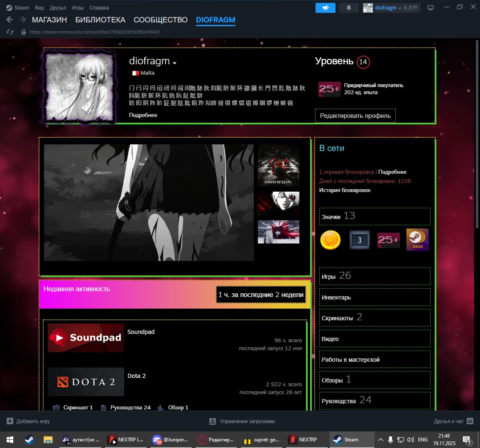Click the megaphone announcements icon

click(x=325, y=8)
